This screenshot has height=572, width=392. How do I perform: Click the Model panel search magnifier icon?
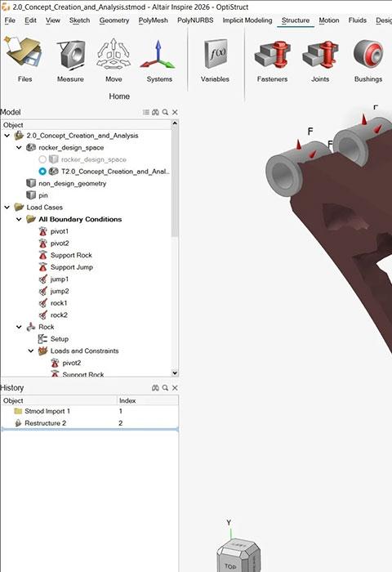165,113
